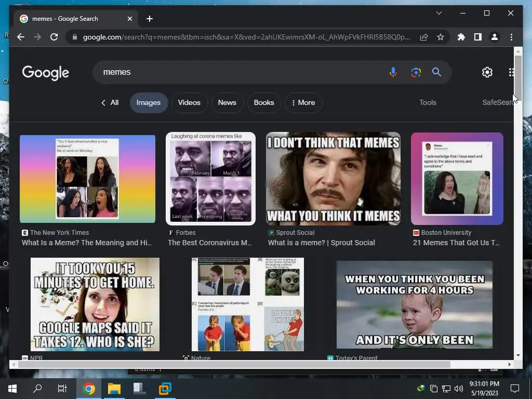Open link 'What is a meme? | Sprout Social'

tap(321, 243)
